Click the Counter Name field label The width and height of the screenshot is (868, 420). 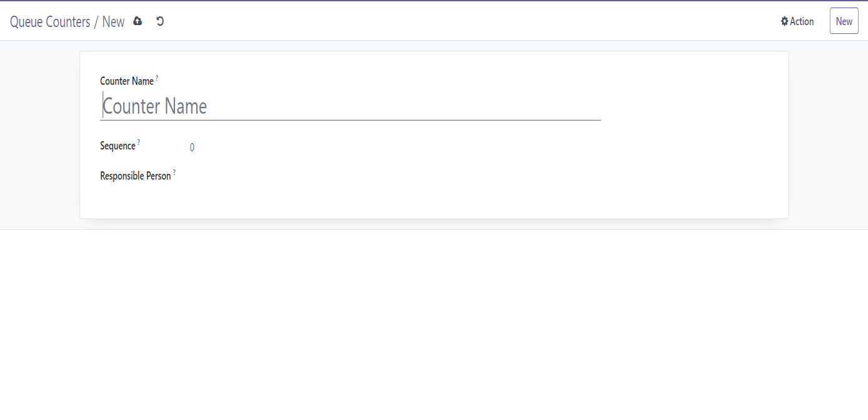coord(127,81)
